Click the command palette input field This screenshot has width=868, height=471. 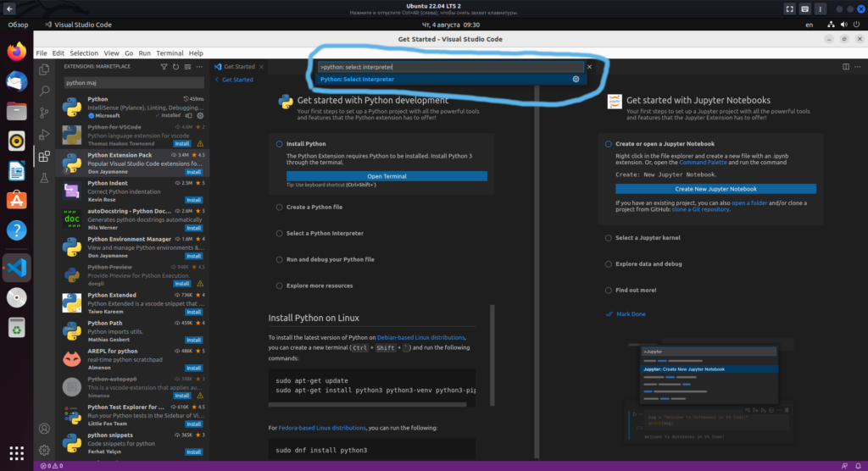[x=450, y=67]
